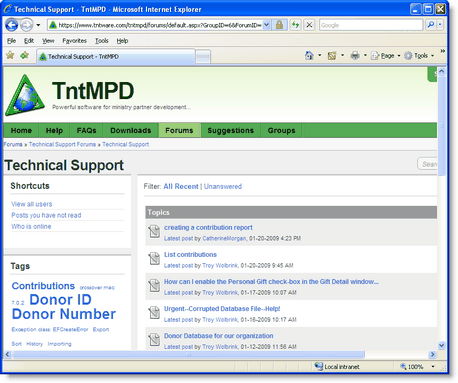Click Posts you have not read link
458x383 pixels.
coord(46,215)
